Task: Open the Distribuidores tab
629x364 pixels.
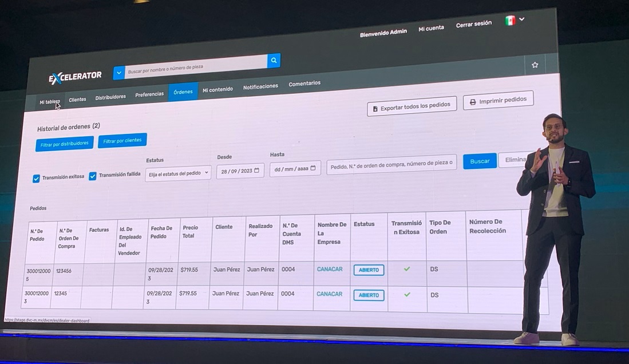Action: (x=110, y=97)
